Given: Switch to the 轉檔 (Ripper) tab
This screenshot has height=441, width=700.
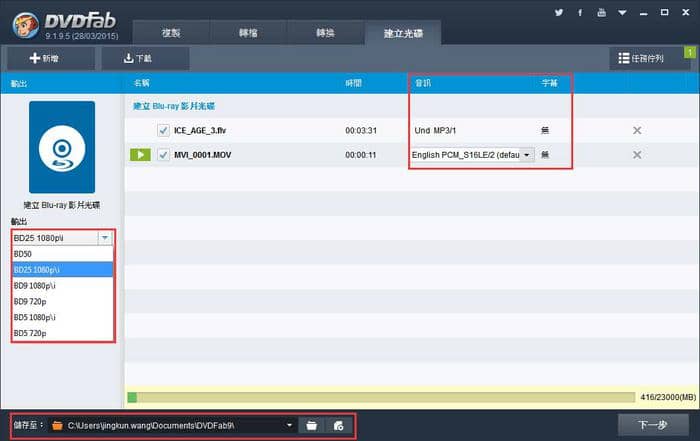Looking at the screenshot, I should (248, 33).
